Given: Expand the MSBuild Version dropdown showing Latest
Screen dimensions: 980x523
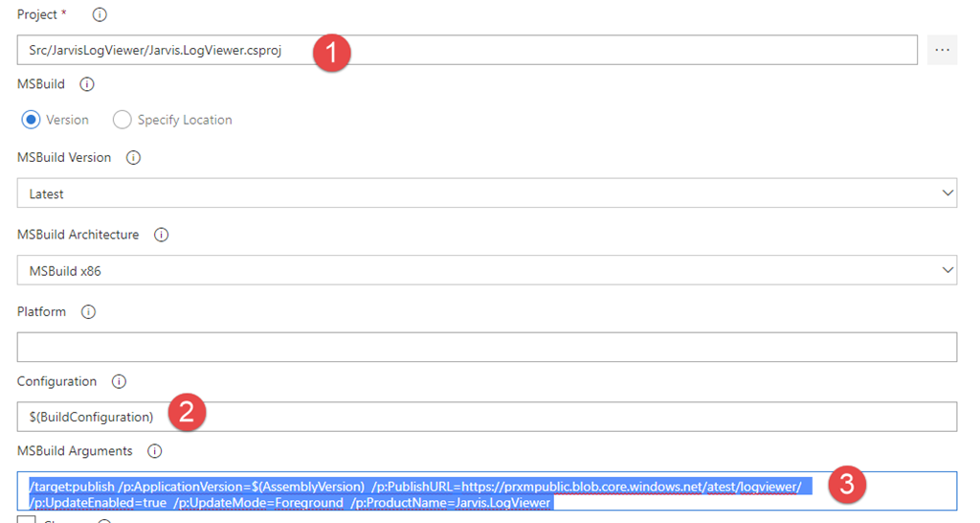Looking at the screenshot, I should 486,193.
